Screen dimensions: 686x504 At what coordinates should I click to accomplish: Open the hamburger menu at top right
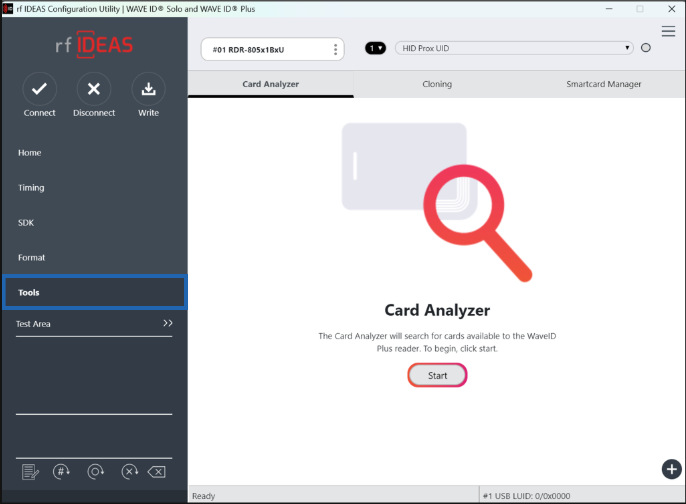click(x=668, y=31)
